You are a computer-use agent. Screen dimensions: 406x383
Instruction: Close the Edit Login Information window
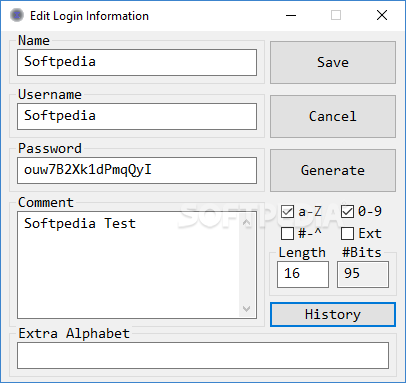pyautogui.click(x=382, y=15)
